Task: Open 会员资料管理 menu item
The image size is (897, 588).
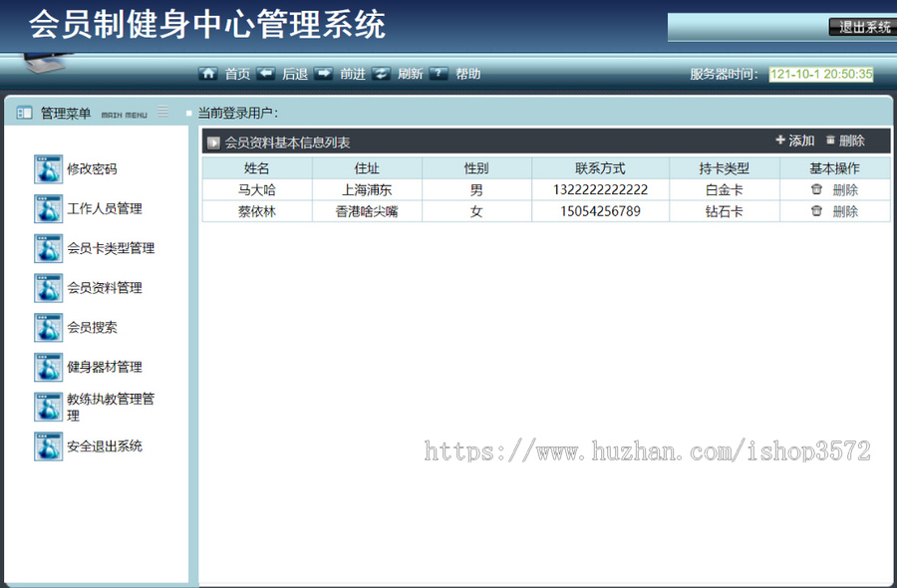Action: click(x=105, y=288)
